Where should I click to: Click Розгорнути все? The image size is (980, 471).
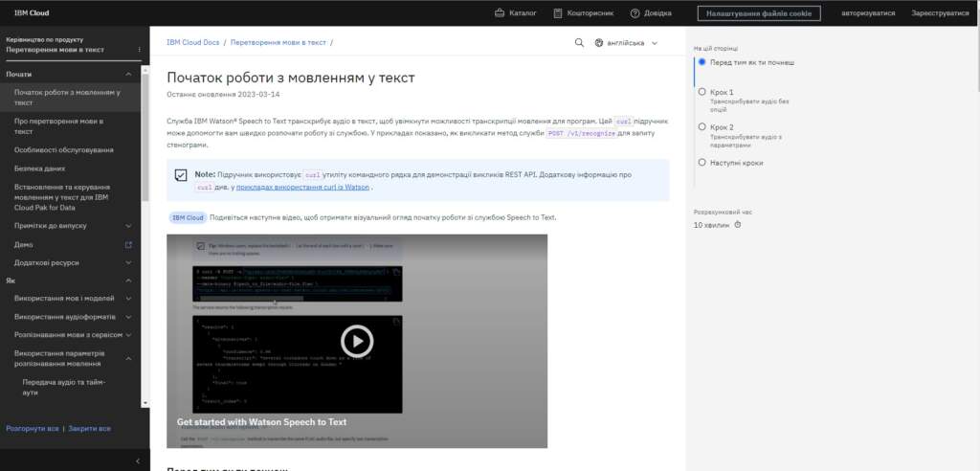pos(32,429)
